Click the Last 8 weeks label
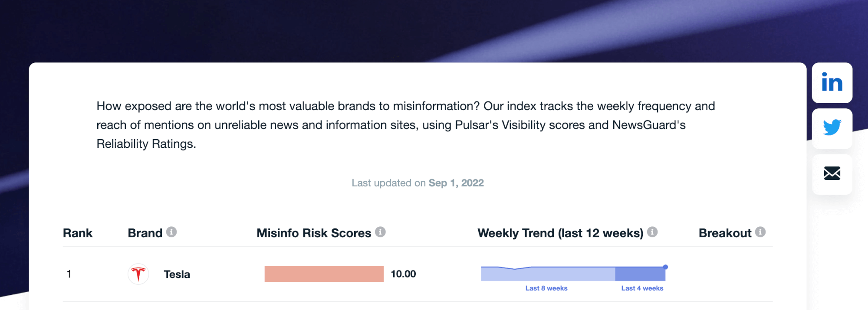 (546, 288)
